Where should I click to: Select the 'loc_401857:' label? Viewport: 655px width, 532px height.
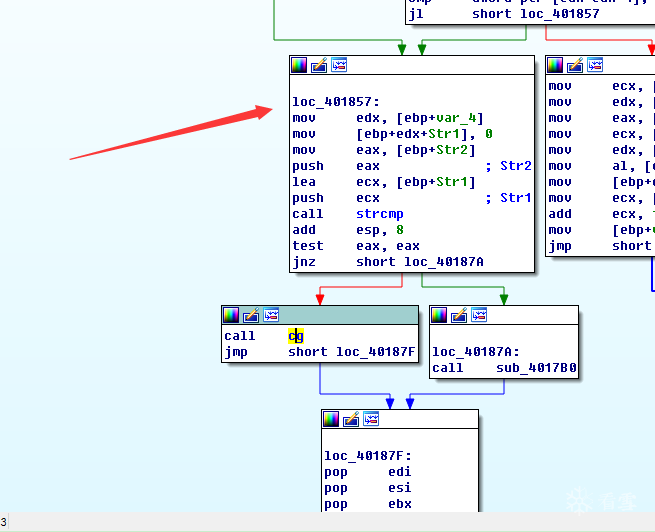click(336, 102)
